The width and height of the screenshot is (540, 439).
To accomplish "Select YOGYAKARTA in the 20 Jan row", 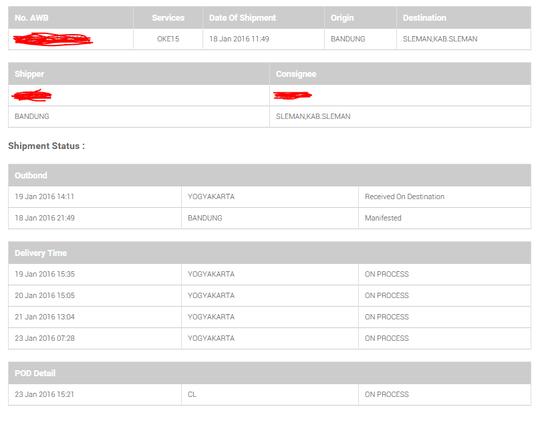I will tap(211, 295).
